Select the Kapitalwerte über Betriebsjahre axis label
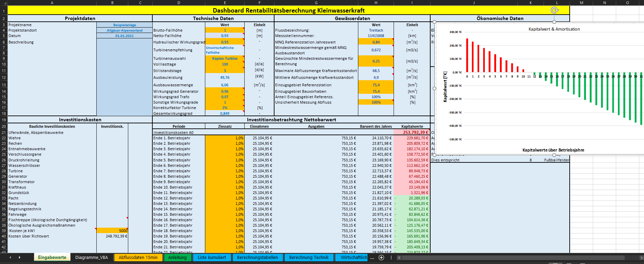Viewport: 644px width, 264px height. click(x=553, y=150)
